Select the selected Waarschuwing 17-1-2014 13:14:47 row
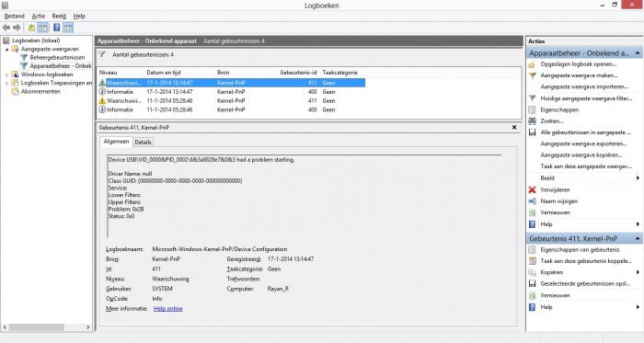This screenshot has width=644, height=343. coord(231,83)
